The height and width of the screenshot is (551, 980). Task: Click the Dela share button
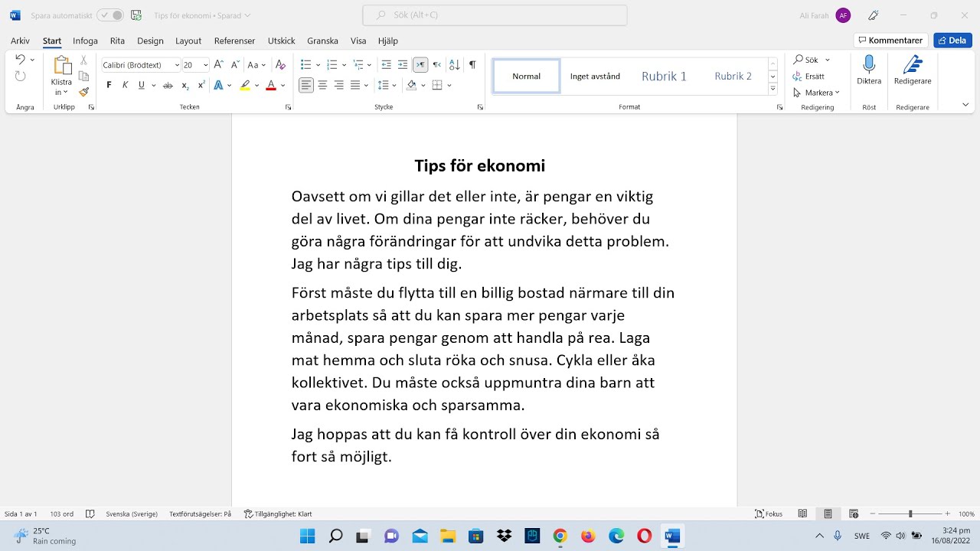tap(952, 41)
